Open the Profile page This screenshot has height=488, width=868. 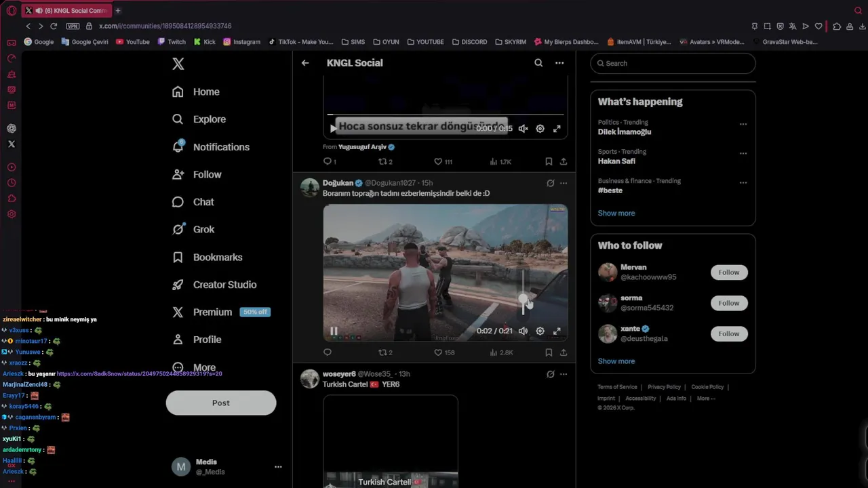pyautogui.click(x=197, y=340)
